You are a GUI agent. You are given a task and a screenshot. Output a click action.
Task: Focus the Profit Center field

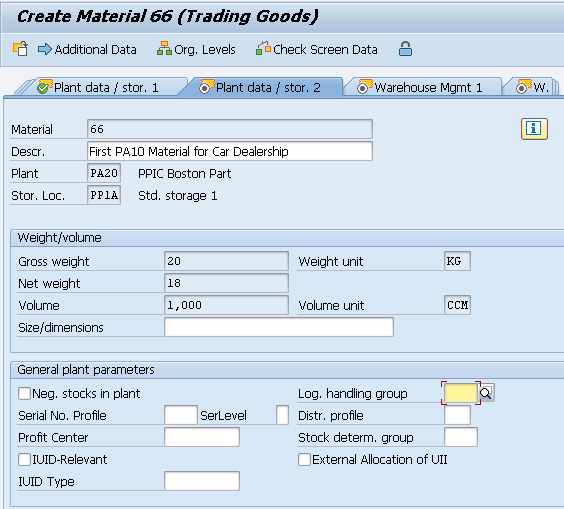[202, 437]
